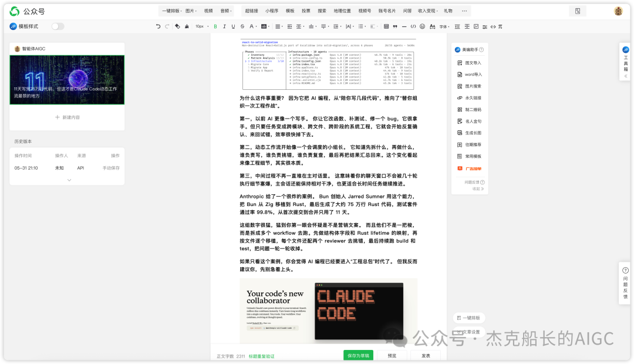
Task: Click the floating 一键排版 button at bottom right
Action: click(x=469, y=318)
